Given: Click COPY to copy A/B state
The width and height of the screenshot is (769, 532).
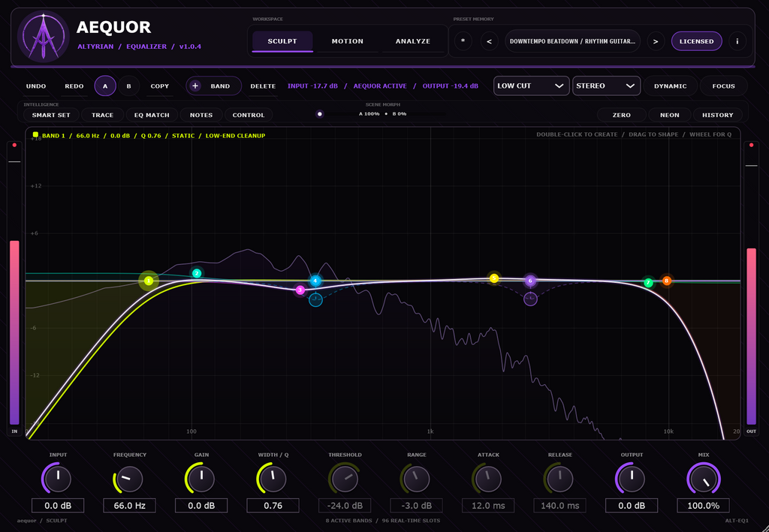Looking at the screenshot, I should pos(159,86).
